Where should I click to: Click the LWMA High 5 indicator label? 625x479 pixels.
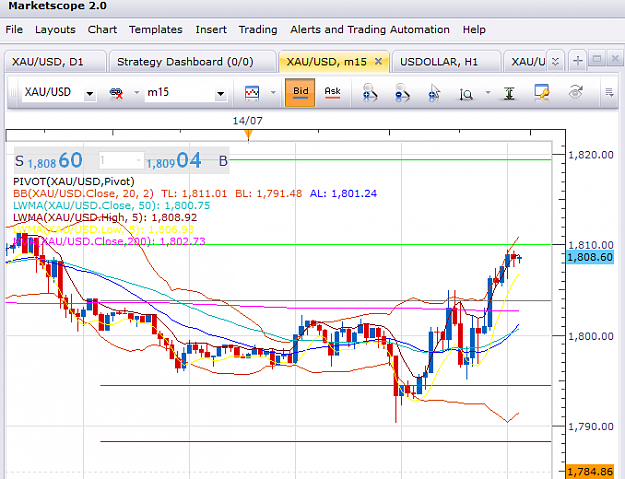coord(105,218)
